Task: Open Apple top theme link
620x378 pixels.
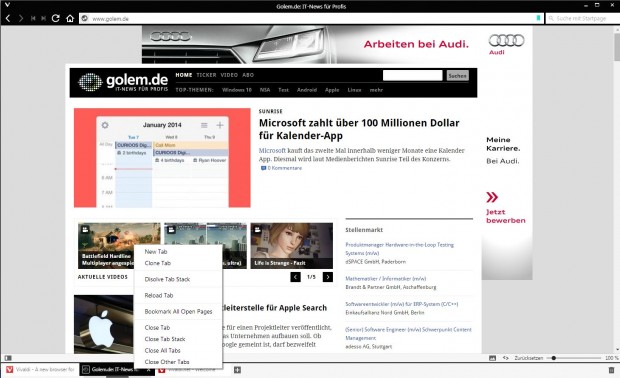Action: pyautogui.click(x=332, y=90)
